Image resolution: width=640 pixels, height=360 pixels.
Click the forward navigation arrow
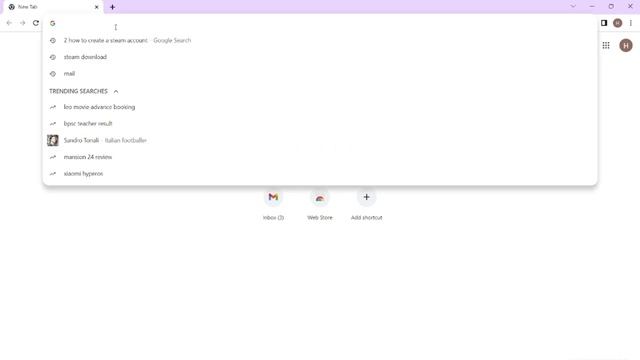coord(22,23)
